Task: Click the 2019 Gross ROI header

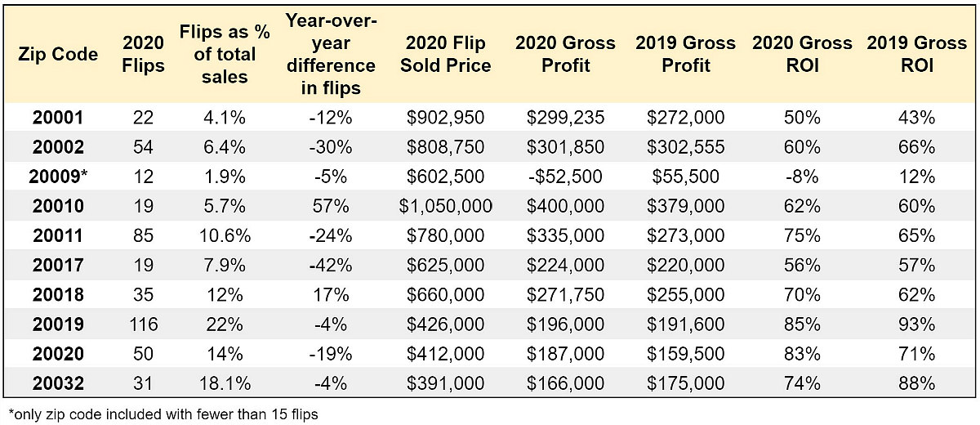Action: (917, 54)
